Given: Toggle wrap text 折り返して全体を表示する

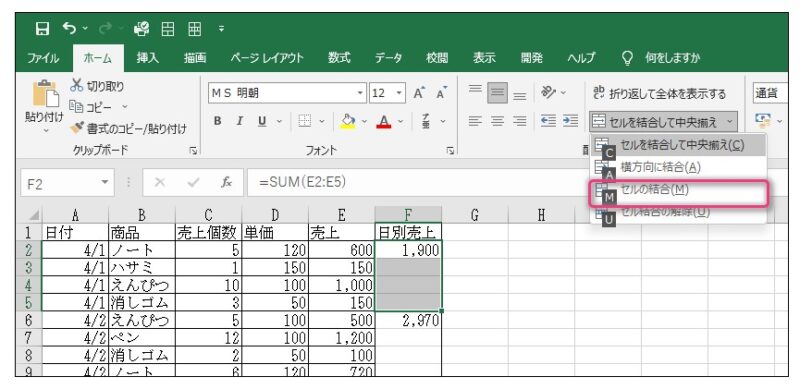Looking at the screenshot, I should click(x=660, y=94).
